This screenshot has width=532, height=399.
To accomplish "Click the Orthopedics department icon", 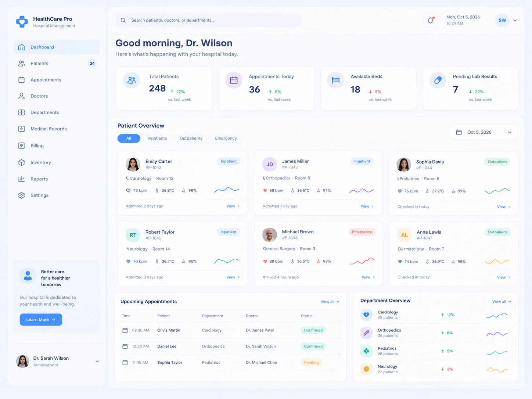I will point(366,333).
